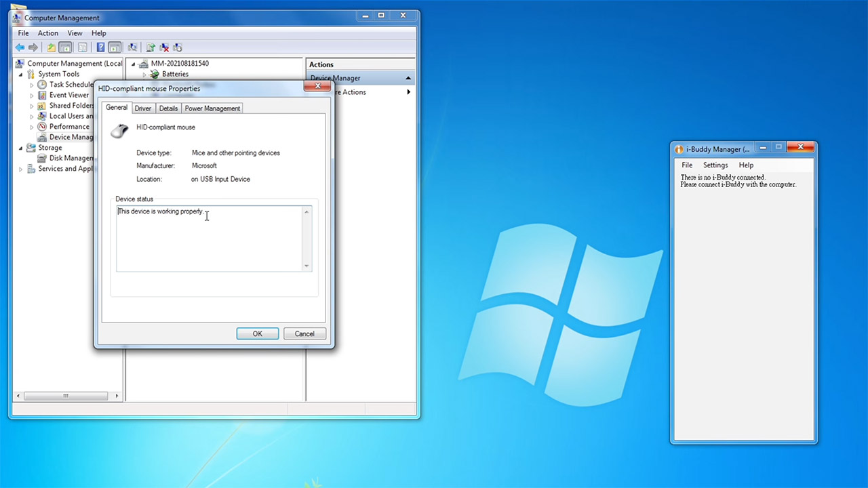Collapse the MM-202108181540 device tree
Image resolution: width=868 pixels, height=488 pixels.
tap(134, 64)
